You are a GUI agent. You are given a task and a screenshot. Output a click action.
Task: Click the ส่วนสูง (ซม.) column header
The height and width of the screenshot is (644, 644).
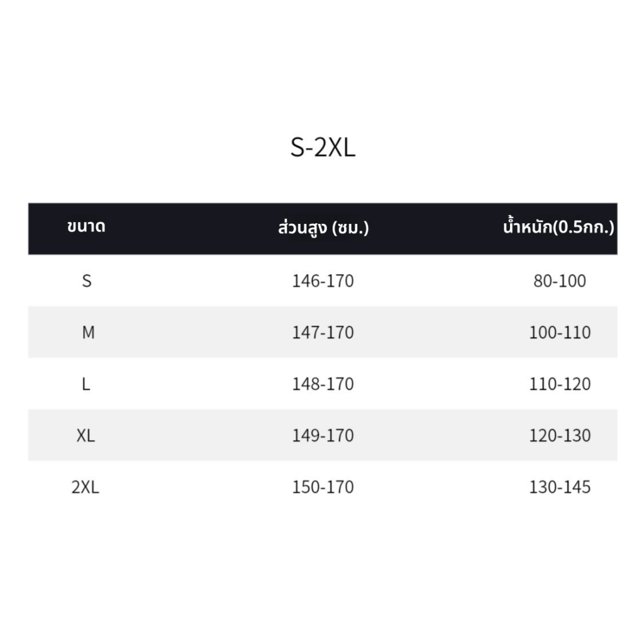click(323, 227)
